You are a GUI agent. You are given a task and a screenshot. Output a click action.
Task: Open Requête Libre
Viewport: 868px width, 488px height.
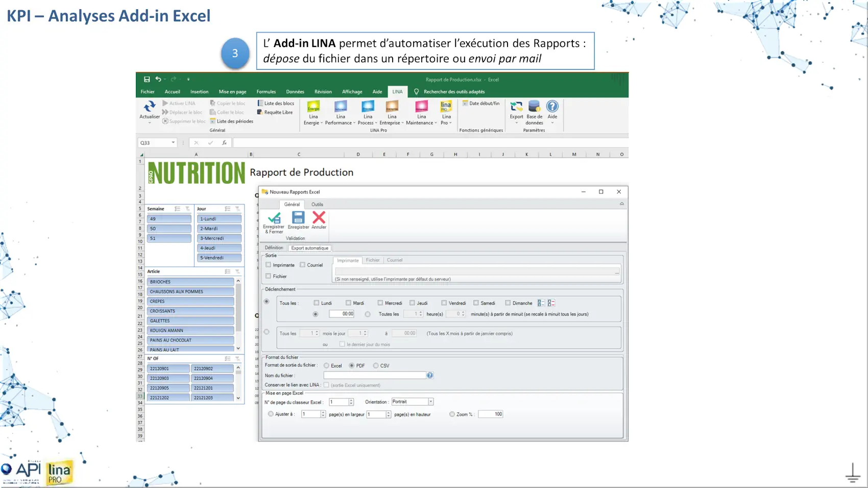[x=275, y=112]
